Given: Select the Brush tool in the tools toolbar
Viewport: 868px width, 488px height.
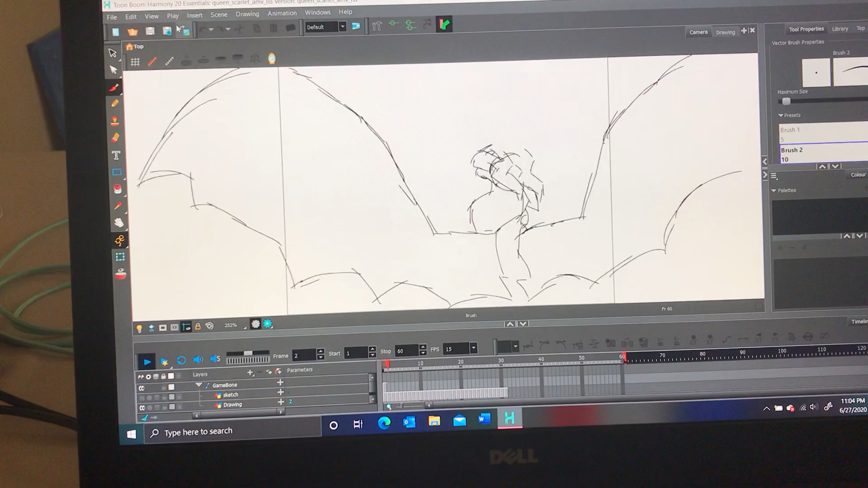Looking at the screenshot, I should 114,87.
